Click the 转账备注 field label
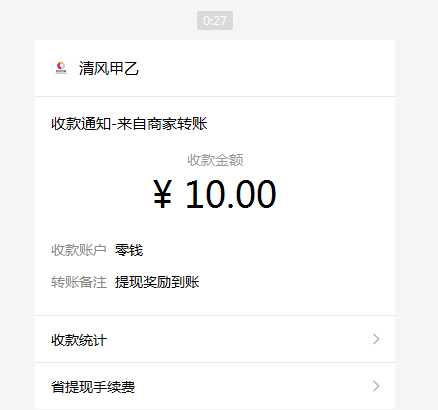This screenshot has height=410, width=438. pyautogui.click(x=79, y=282)
